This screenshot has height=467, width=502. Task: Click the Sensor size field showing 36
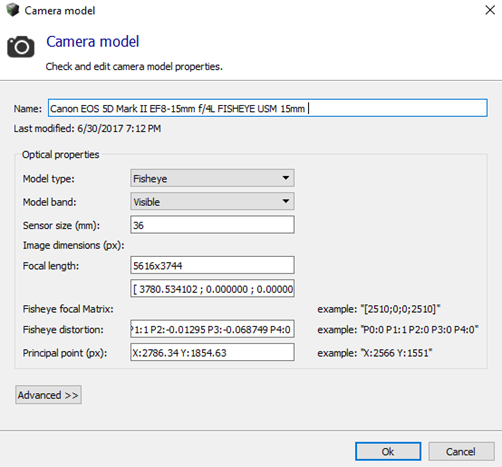pos(212,225)
